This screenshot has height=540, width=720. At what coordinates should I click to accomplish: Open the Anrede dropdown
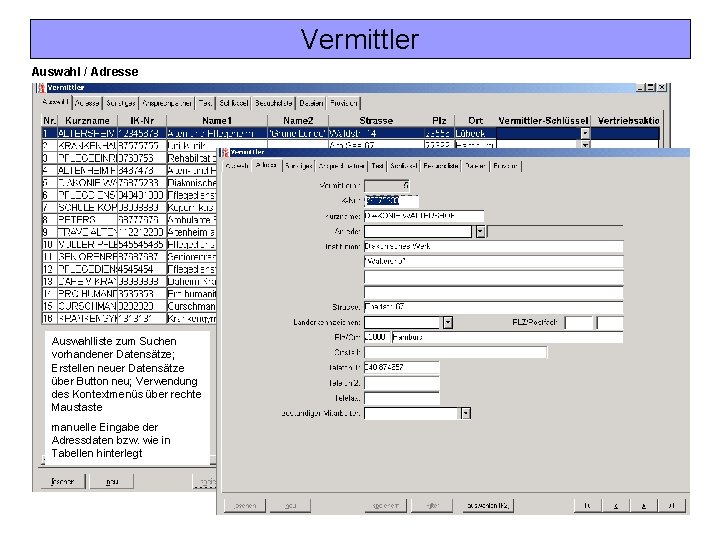point(480,231)
